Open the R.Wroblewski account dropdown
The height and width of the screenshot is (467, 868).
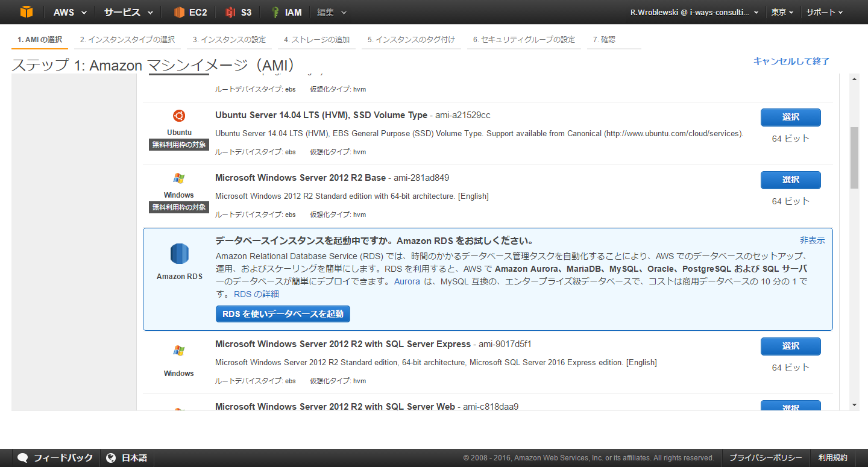(694, 12)
